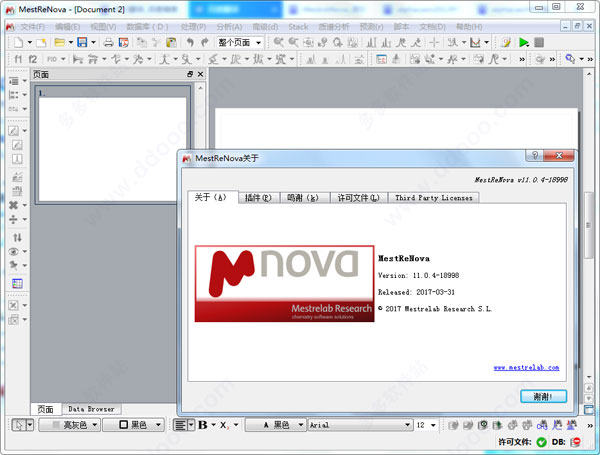Open the Third Party Licenses tab

(x=434, y=198)
